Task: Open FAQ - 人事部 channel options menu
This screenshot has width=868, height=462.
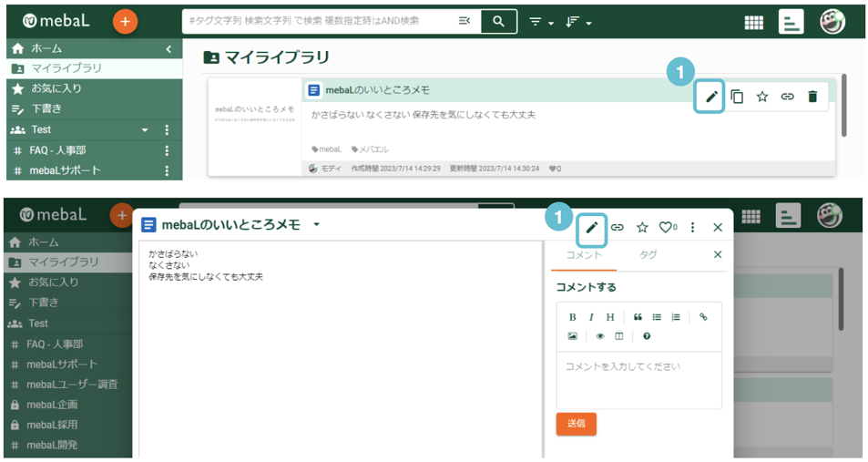Action: click(x=167, y=150)
